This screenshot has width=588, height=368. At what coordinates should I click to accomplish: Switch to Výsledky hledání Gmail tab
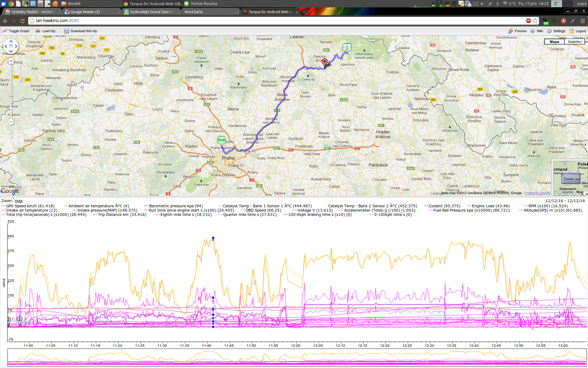[x=32, y=12]
